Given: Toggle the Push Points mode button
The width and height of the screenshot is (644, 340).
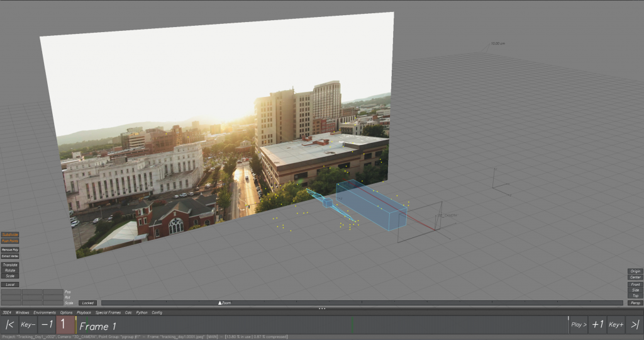Looking at the screenshot, I should coord(10,241).
